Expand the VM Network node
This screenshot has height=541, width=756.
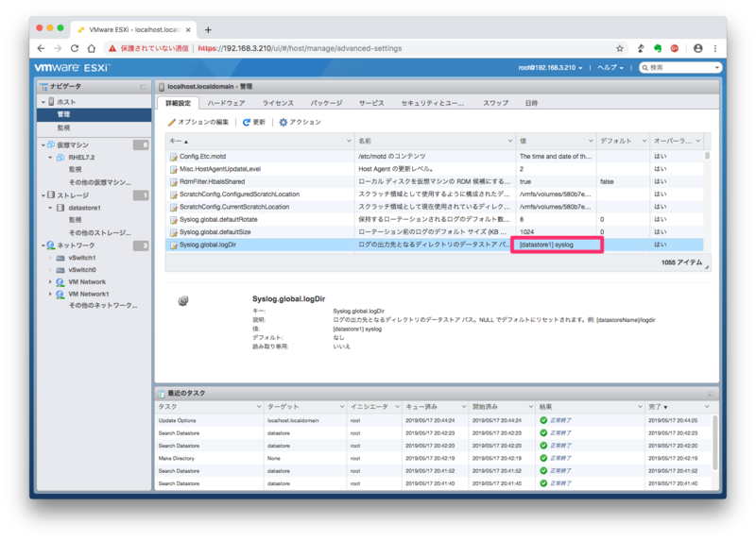[50, 281]
